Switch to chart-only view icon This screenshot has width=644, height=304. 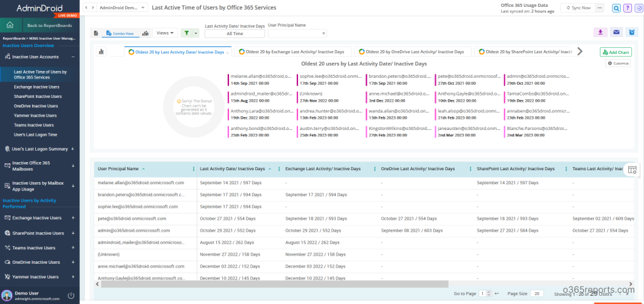[x=145, y=33]
